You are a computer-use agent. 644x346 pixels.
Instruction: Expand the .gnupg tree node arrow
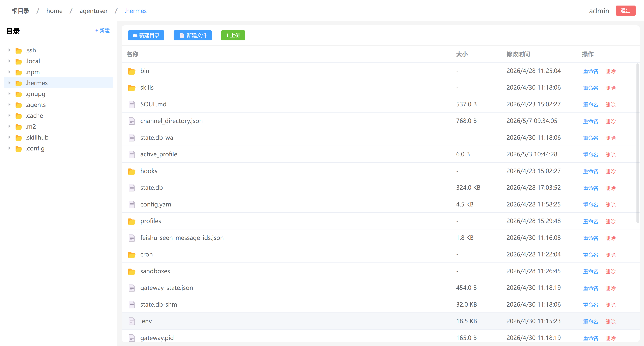(x=9, y=94)
